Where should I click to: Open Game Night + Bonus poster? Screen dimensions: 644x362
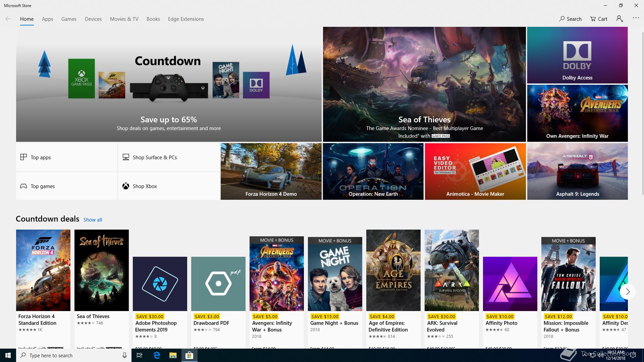[x=335, y=274]
